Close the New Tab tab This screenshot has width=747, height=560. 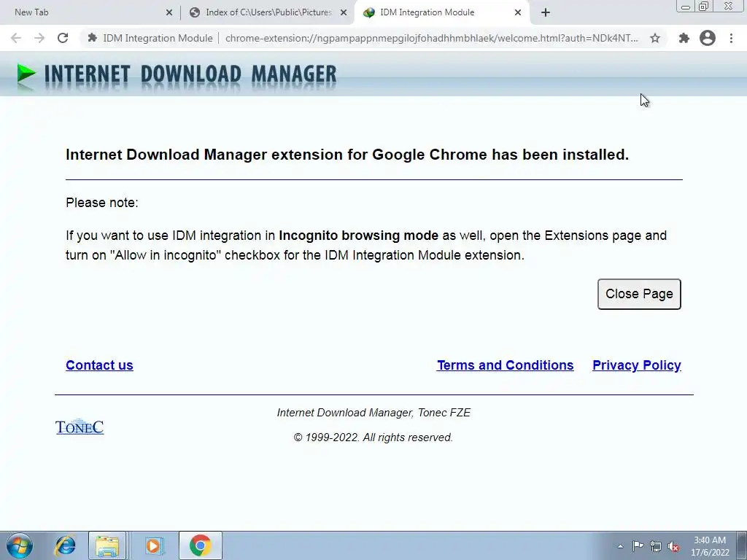[169, 13]
